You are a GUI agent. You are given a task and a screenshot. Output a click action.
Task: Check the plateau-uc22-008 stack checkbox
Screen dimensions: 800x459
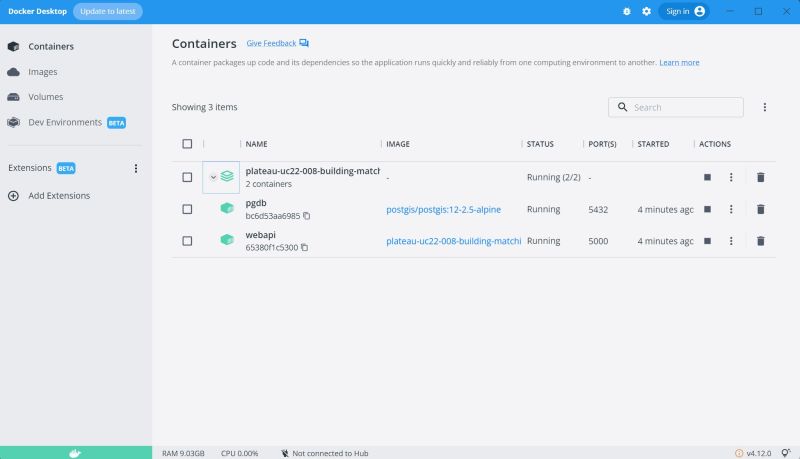click(187, 177)
